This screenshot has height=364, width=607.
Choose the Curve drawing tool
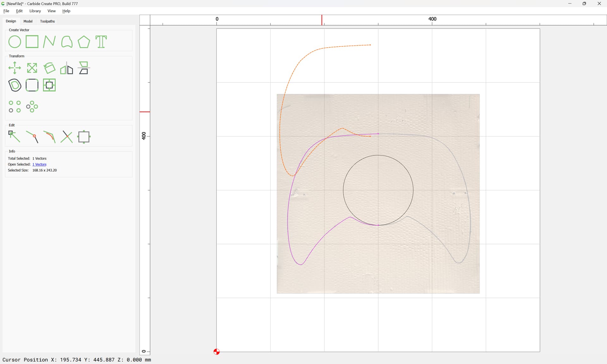click(66, 42)
